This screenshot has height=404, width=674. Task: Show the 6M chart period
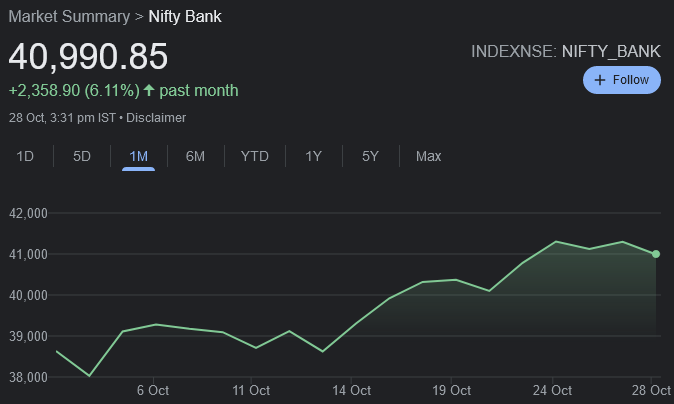point(195,156)
